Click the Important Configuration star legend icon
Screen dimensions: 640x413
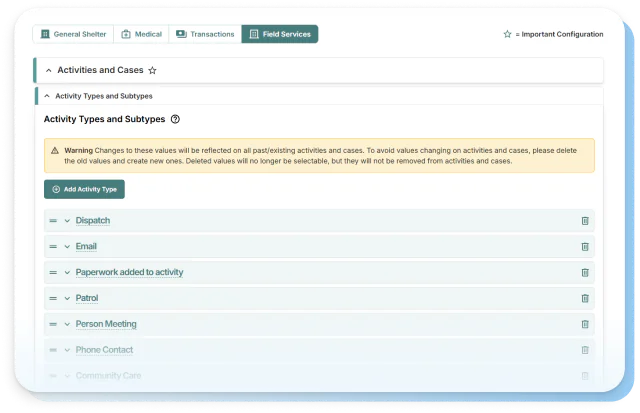507,34
